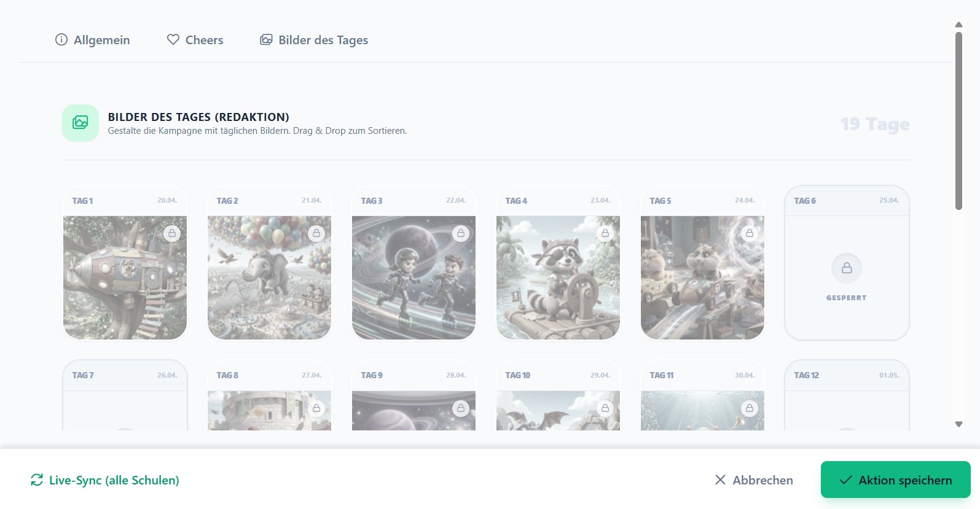Click the Gesperrt lock icon in Tag 6

tap(847, 268)
